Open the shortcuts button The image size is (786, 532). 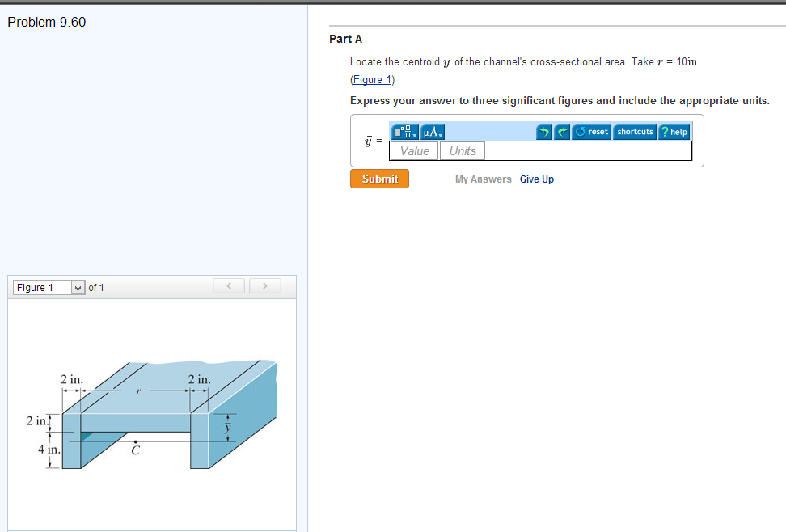point(635,132)
